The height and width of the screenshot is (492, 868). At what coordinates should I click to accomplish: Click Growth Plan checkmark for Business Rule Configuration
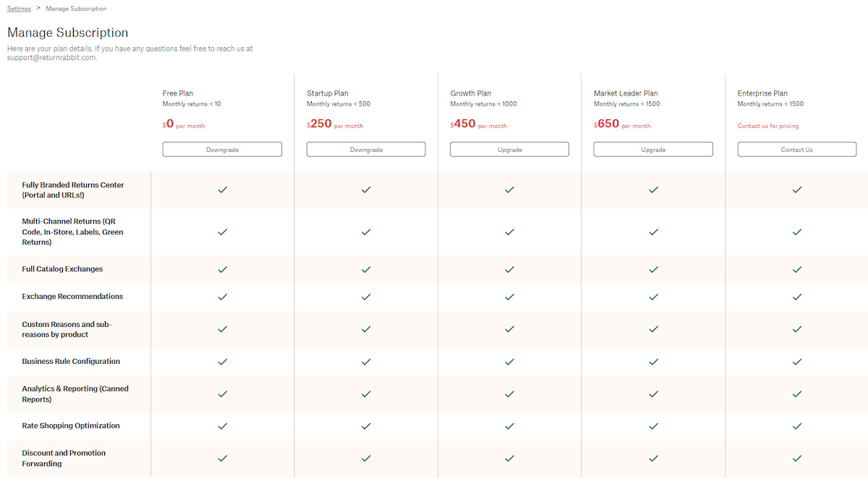point(509,362)
